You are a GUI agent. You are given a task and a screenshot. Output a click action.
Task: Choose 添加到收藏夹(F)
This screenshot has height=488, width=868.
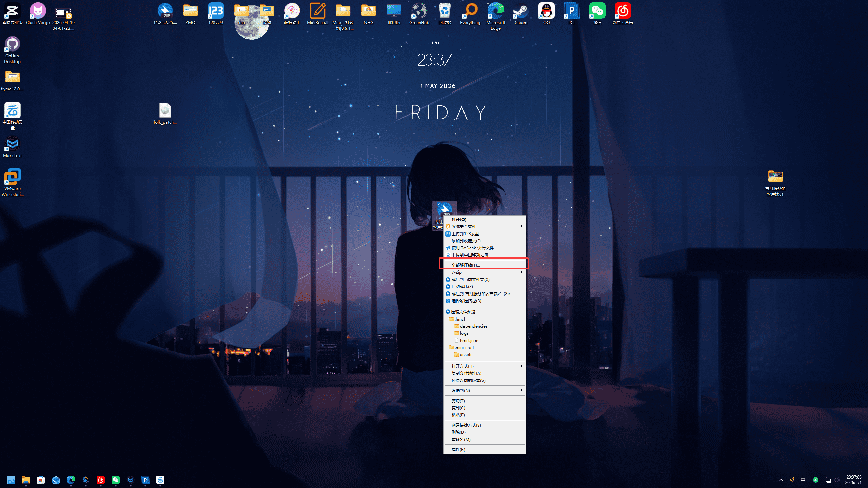pyautogui.click(x=485, y=241)
